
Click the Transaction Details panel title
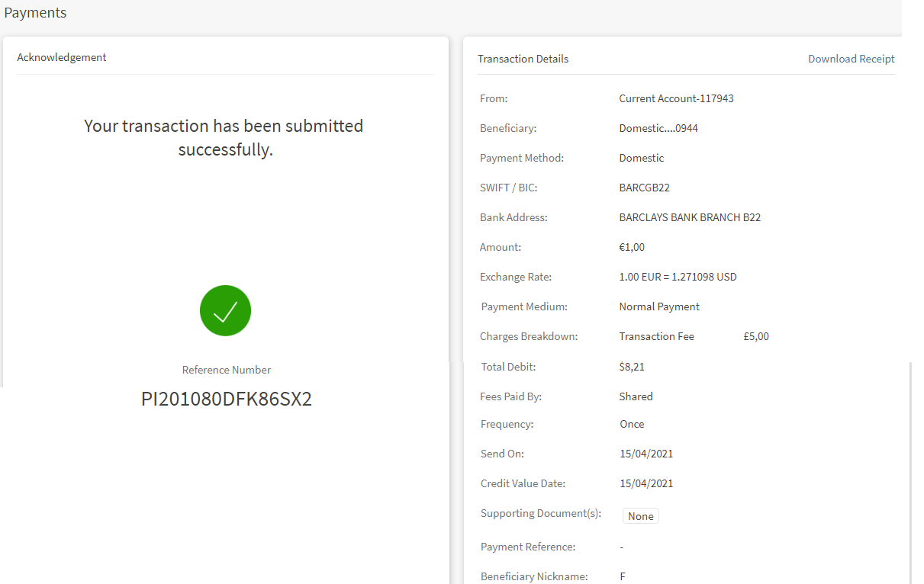pos(523,59)
